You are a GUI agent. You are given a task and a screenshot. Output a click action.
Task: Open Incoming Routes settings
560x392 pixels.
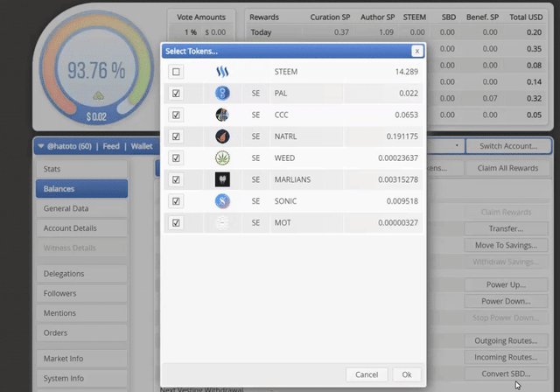click(506, 357)
